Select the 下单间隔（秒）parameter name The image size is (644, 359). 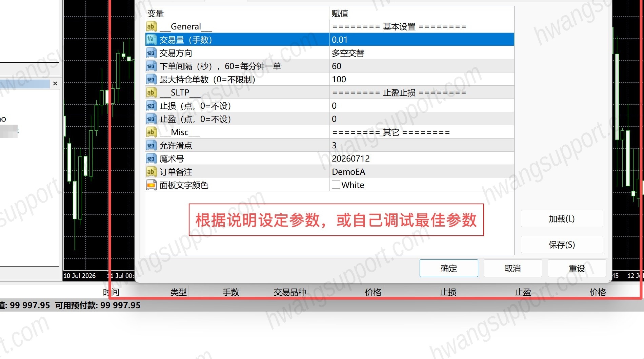coord(220,66)
